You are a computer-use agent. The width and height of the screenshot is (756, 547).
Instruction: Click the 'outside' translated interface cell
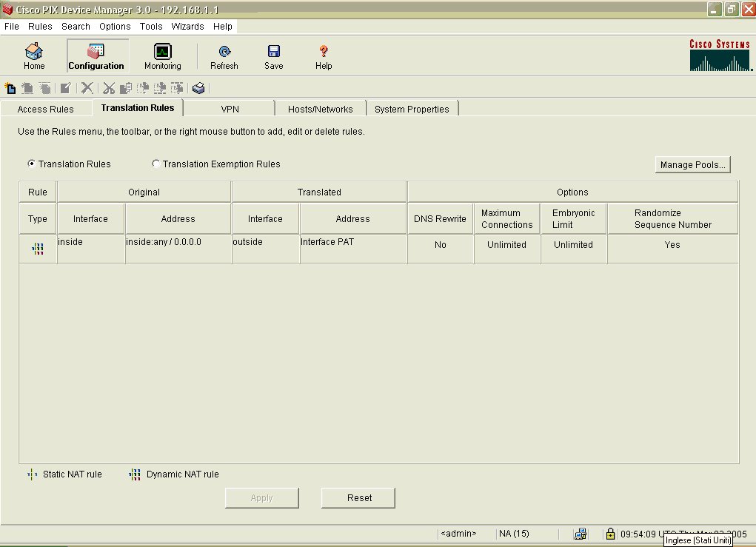[x=265, y=249]
